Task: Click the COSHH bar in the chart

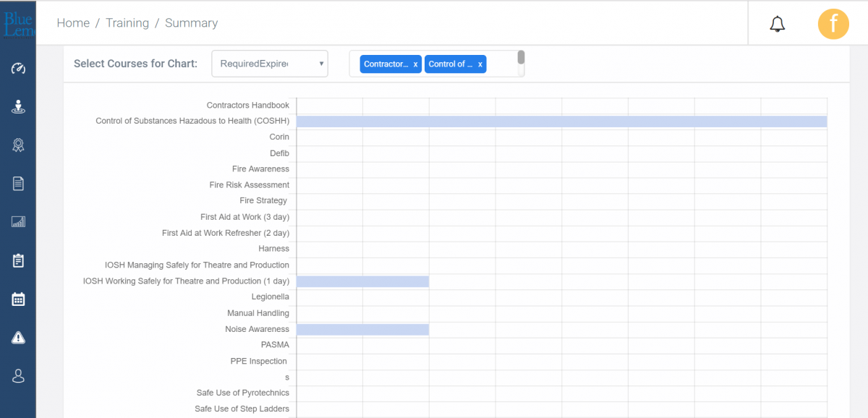Action: tap(561, 121)
